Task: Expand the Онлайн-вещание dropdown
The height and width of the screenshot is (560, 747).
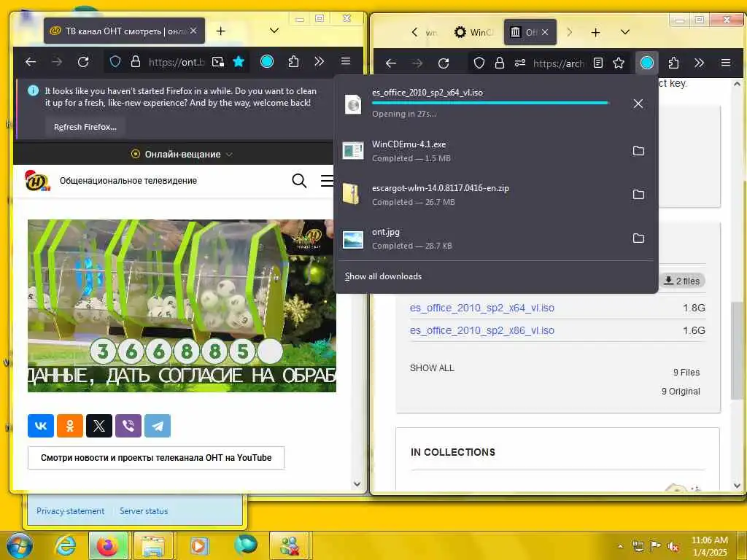Action: [182, 155]
